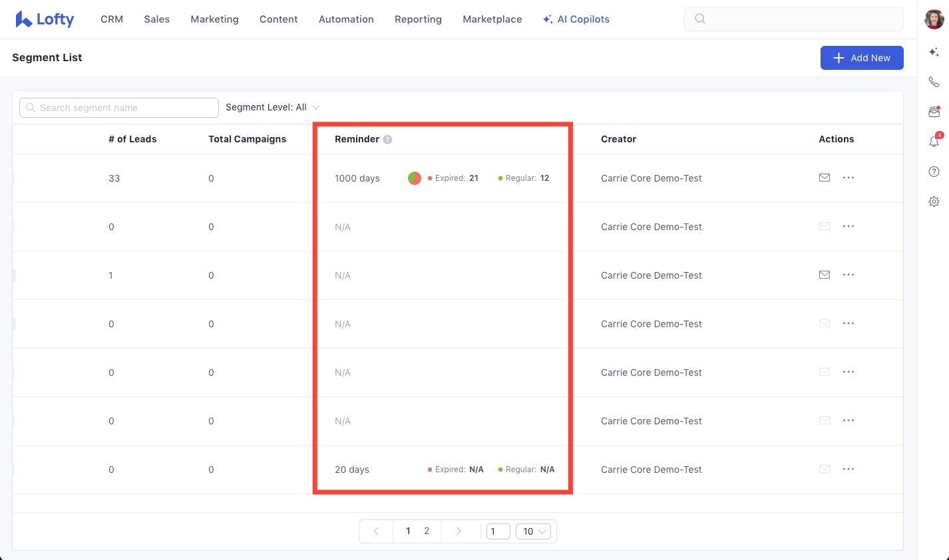Click the Regular: 12 label
Image resolution: width=949 pixels, height=560 pixels.
(x=524, y=178)
